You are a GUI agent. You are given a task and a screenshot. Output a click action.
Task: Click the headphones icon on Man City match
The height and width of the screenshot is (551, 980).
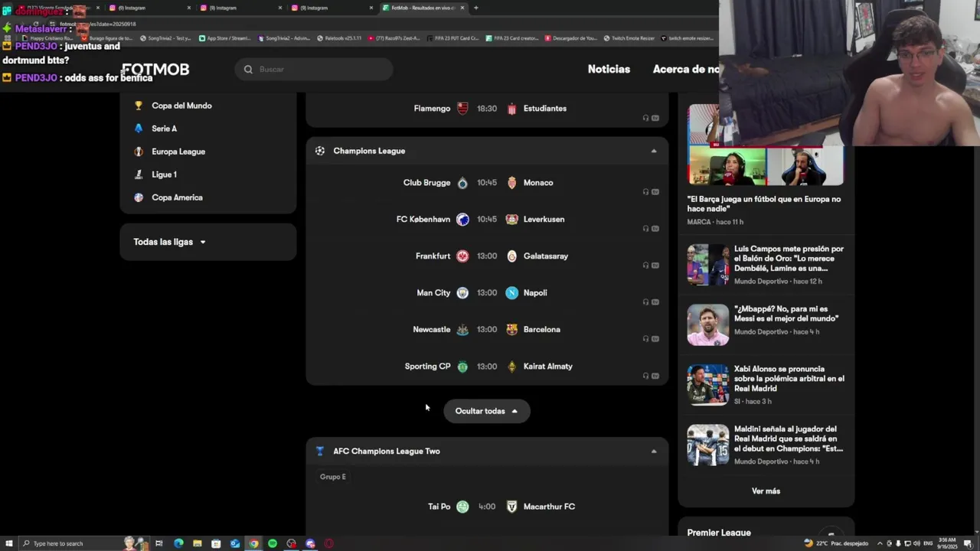click(x=645, y=302)
